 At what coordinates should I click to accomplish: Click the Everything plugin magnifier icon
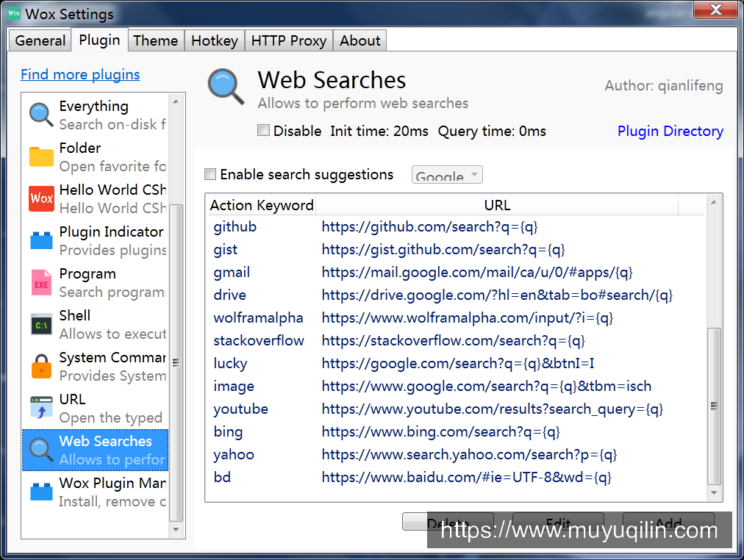pyautogui.click(x=41, y=115)
